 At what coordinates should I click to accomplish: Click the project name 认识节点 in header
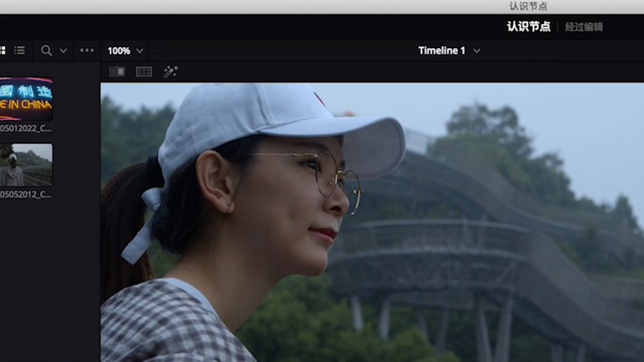[529, 26]
